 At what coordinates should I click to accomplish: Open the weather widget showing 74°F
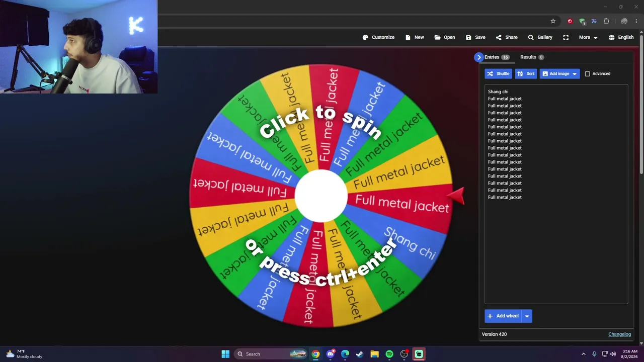24,354
